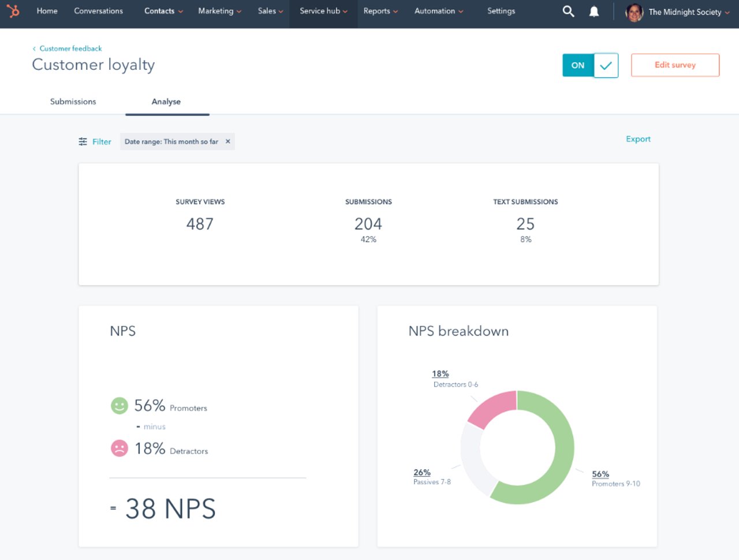Remove the Date range filter chip

(227, 141)
